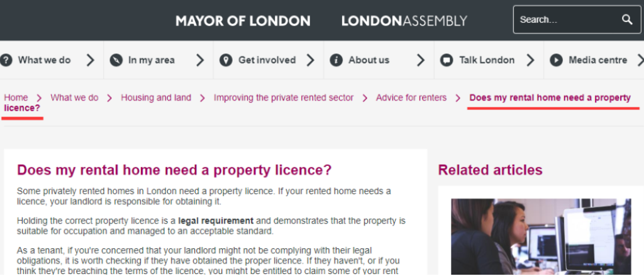Click the Mayor of London logo
Screen dimensions: 644x276
(x=243, y=21)
